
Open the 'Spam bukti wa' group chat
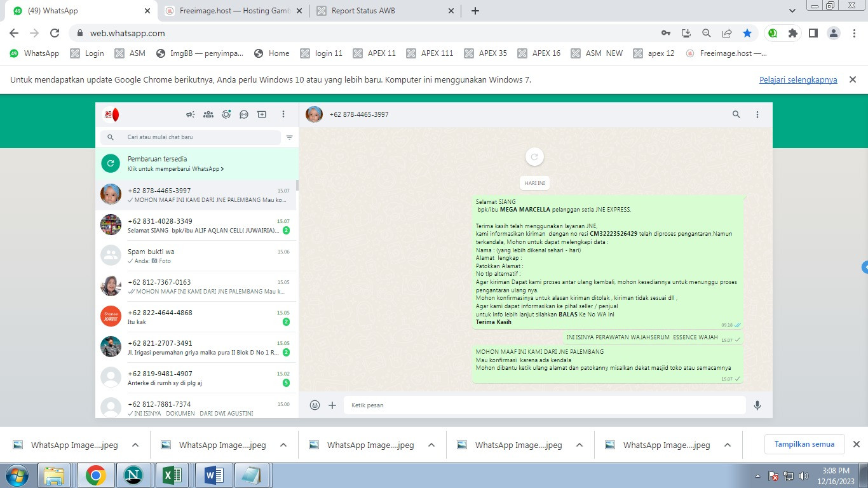[196, 256]
